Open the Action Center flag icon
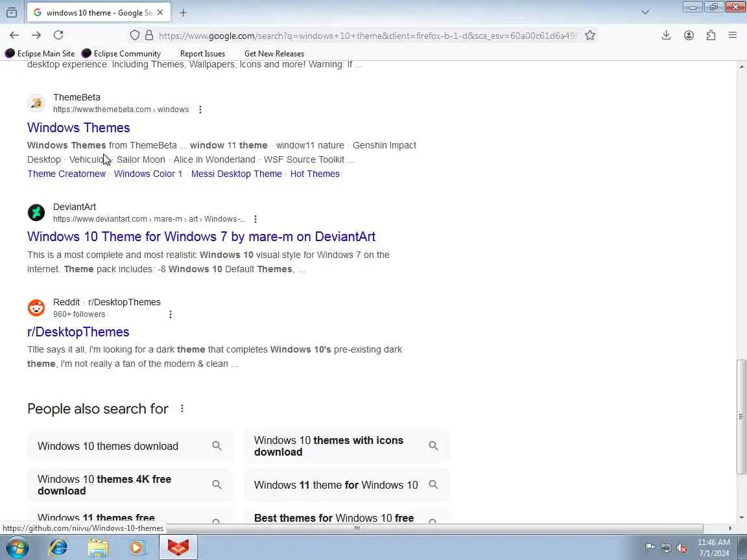The width and height of the screenshot is (747, 560). [x=649, y=548]
